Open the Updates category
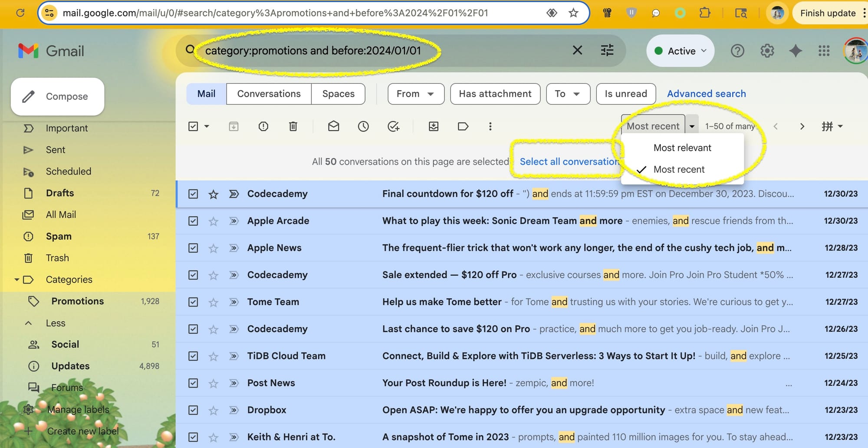 70,366
